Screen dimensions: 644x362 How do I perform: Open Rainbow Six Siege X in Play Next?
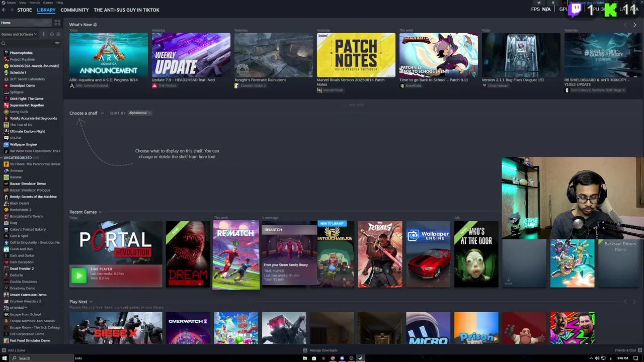(116, 328)
